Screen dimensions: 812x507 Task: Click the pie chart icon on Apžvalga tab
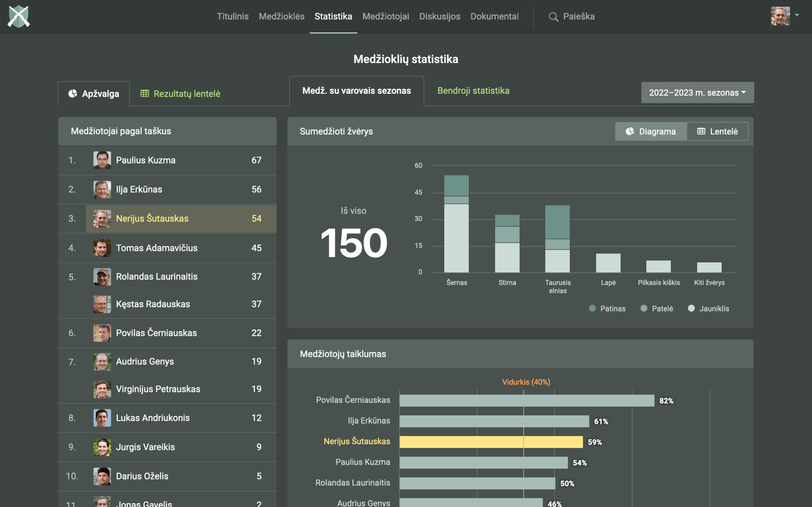coord(73,93)
